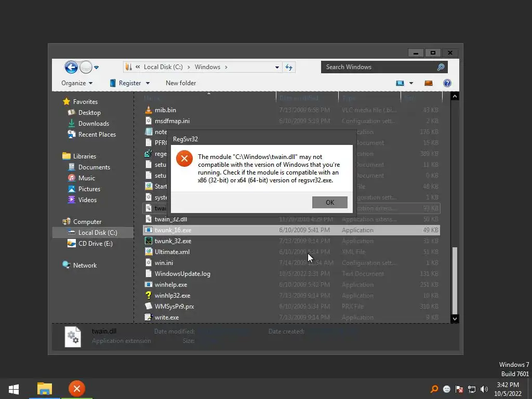
Task: Open the Organize menu
Action: point(77,83)
